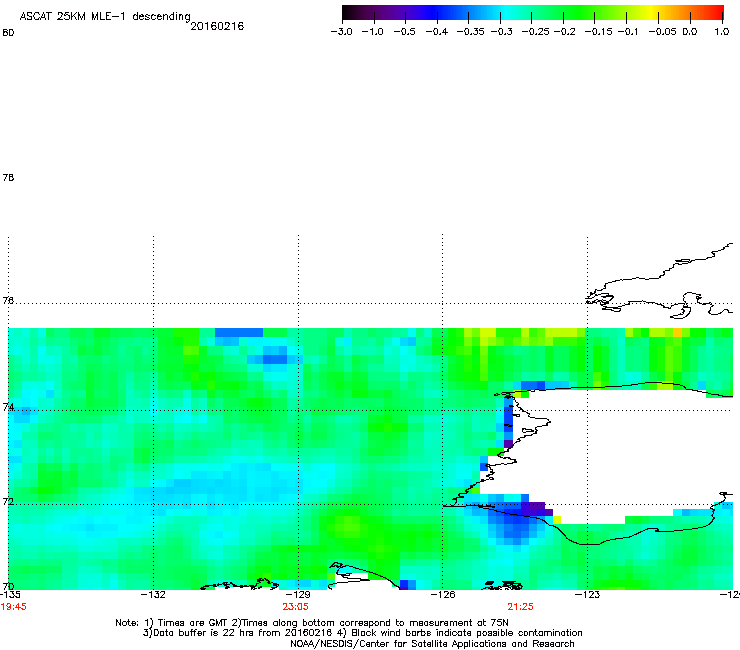
Task: Select the '-129' longitude axis label
Action: tap(298, 595)
